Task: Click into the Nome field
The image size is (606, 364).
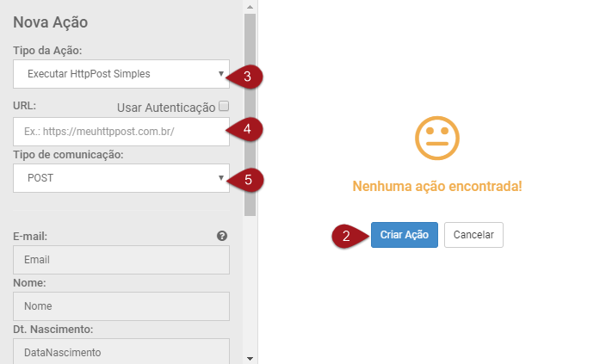Action: tap(121, 305)
